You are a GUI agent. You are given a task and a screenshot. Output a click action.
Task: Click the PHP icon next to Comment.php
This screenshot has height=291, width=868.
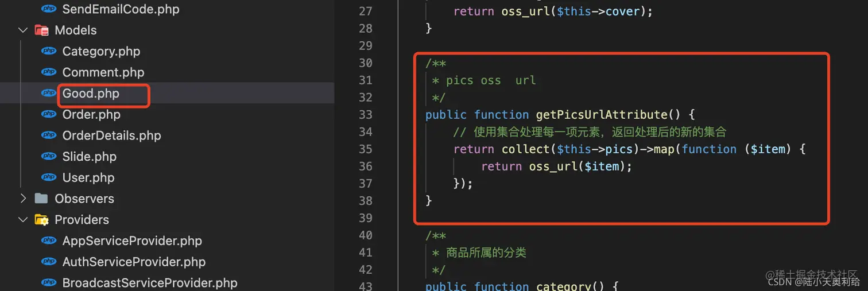(x=49, y=72)
